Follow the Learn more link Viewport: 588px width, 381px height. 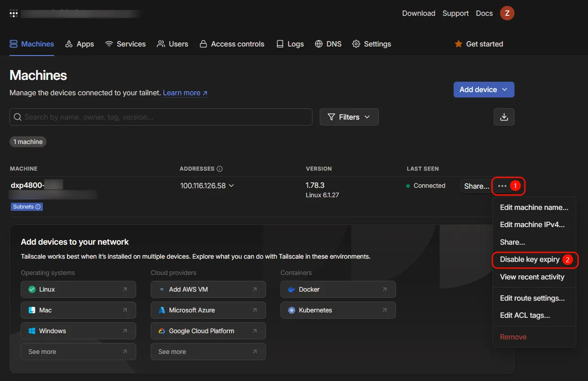tap(185, 93)
